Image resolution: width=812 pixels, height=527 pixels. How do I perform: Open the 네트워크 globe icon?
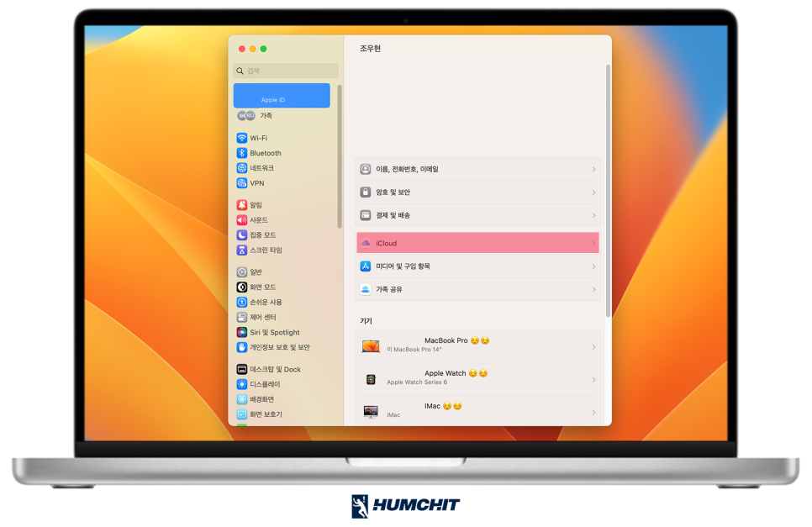tap(242, 168)
